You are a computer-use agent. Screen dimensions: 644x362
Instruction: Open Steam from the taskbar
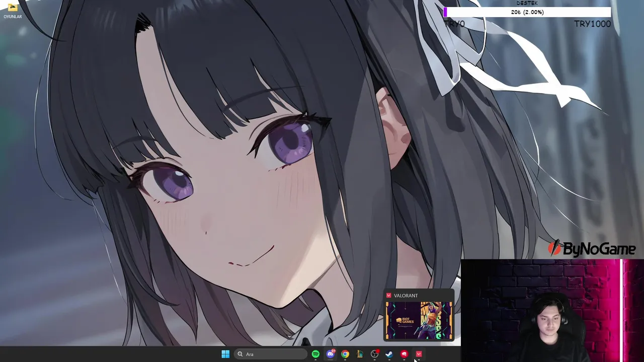(389, 354)
